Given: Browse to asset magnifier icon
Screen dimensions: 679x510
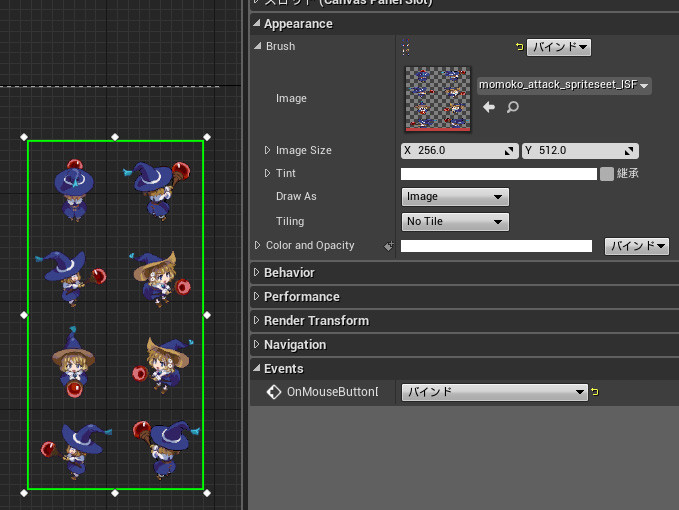Looking at the screenshot, I should (x=513, y=107).
